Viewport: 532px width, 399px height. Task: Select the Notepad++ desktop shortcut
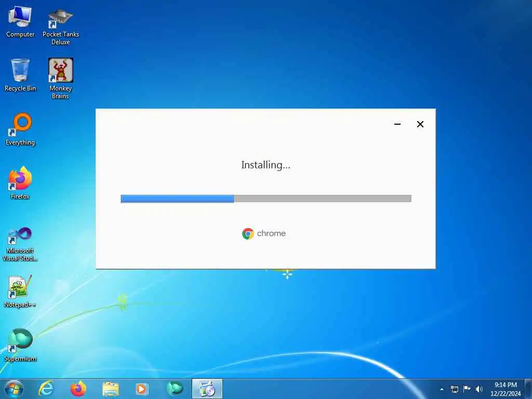point(20,291)
